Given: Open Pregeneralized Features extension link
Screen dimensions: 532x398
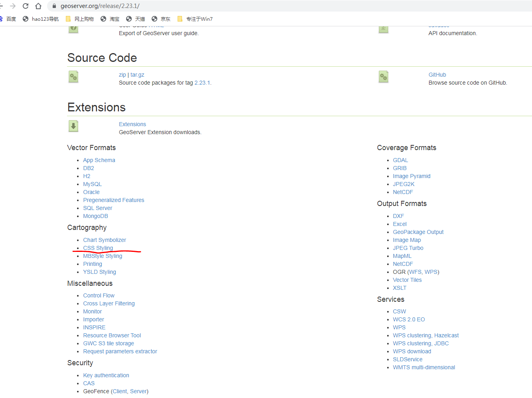Looking at the screenshot, I should coord(114,200).
